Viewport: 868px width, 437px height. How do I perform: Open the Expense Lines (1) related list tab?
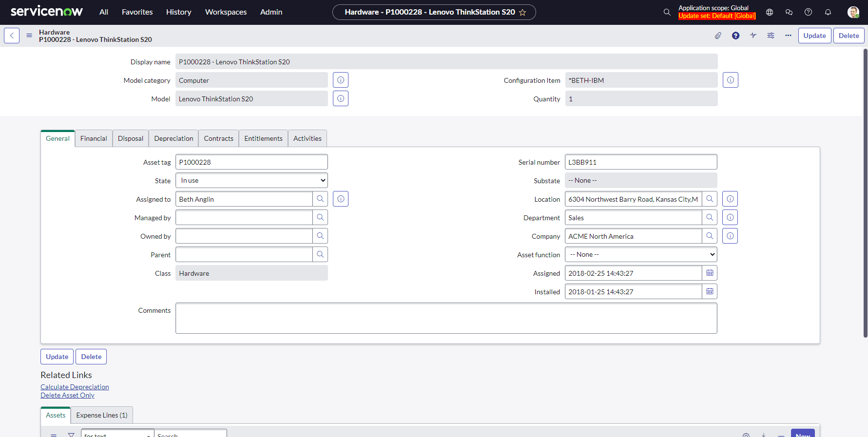(x=102, y=415)
